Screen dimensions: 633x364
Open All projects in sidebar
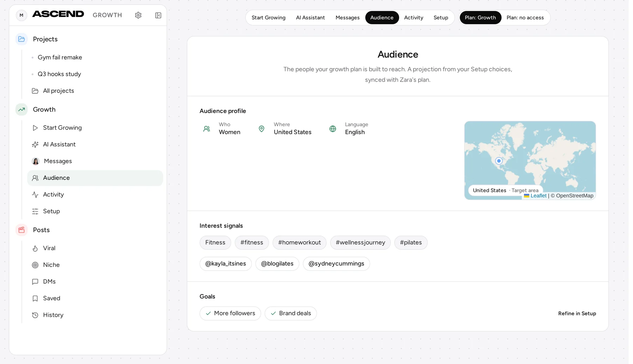pyautogui.click(x=58, y=91)
